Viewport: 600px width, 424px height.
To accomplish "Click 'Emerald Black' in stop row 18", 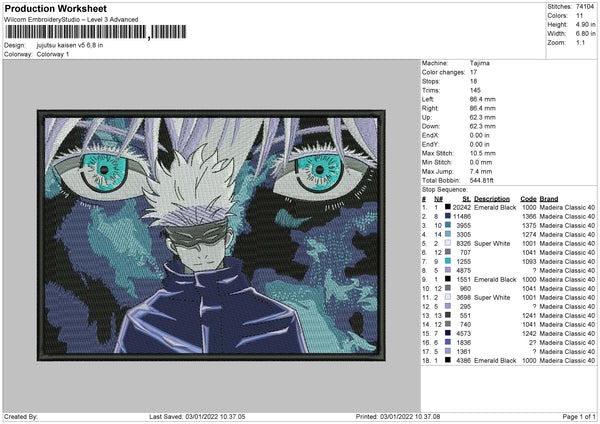I will pos(495,361).
